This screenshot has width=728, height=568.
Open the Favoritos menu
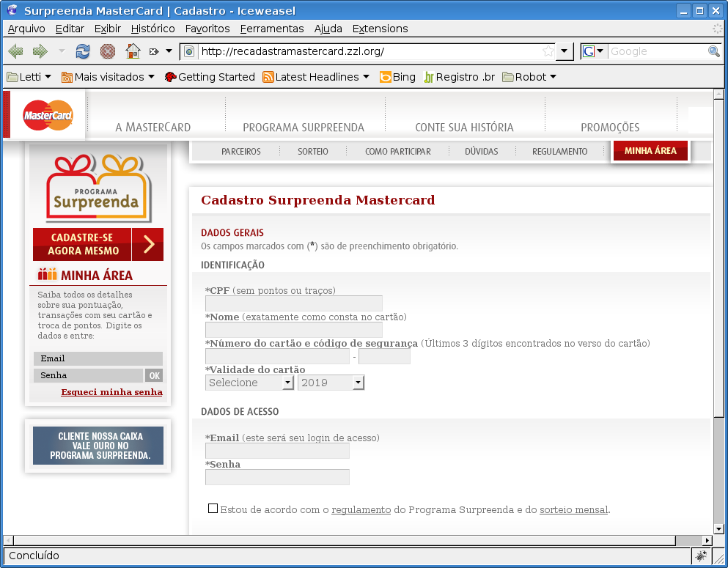pyautogui.click(x=207, y=29)
